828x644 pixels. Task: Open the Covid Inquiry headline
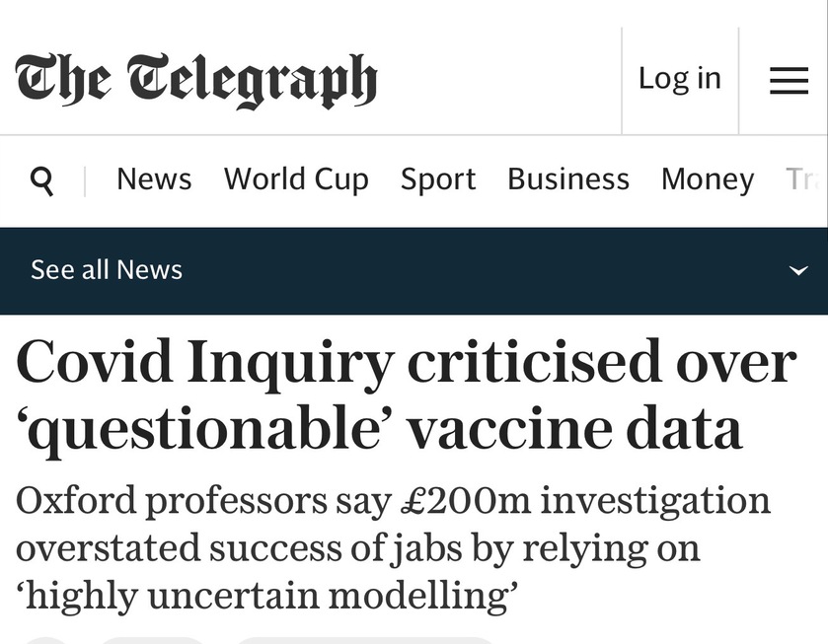tap(406, 395)
